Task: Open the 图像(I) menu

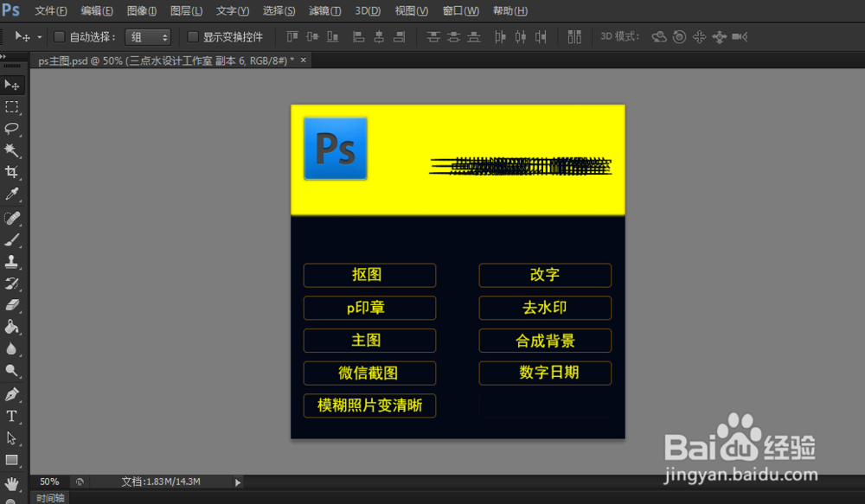Action: pos(142,11)
